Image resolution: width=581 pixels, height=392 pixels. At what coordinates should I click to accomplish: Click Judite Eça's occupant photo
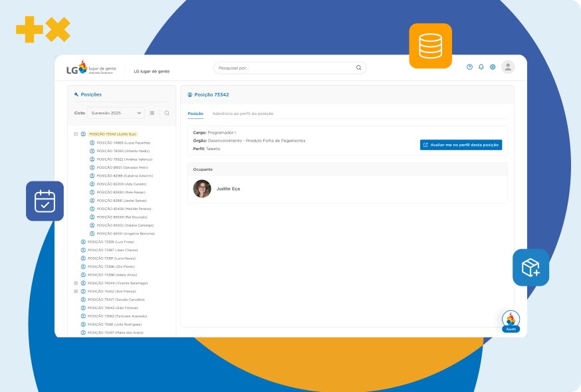pyautogui.click(x=202, y=189)
